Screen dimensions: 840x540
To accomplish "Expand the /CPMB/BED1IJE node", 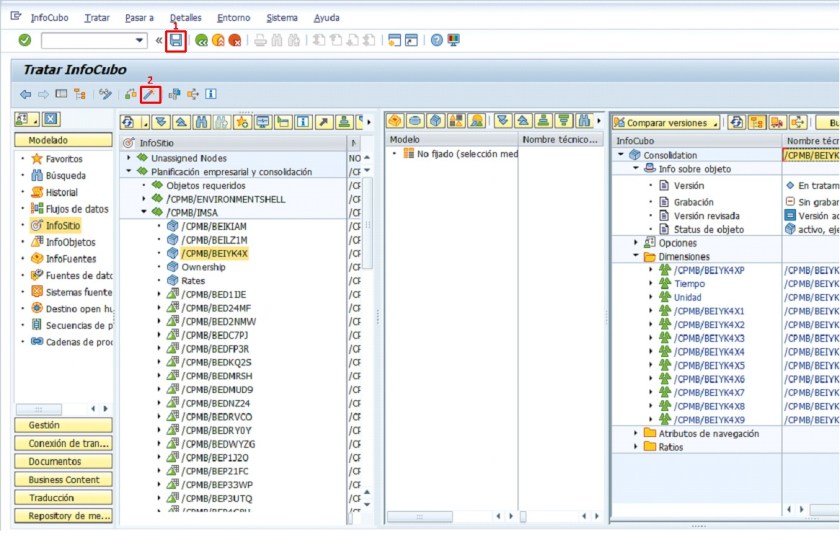I will (159, 294).
